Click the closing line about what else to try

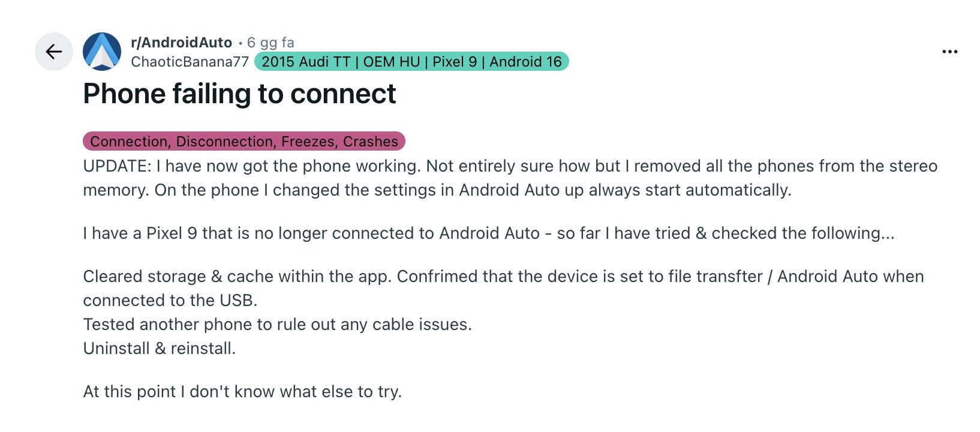[244, 391]
